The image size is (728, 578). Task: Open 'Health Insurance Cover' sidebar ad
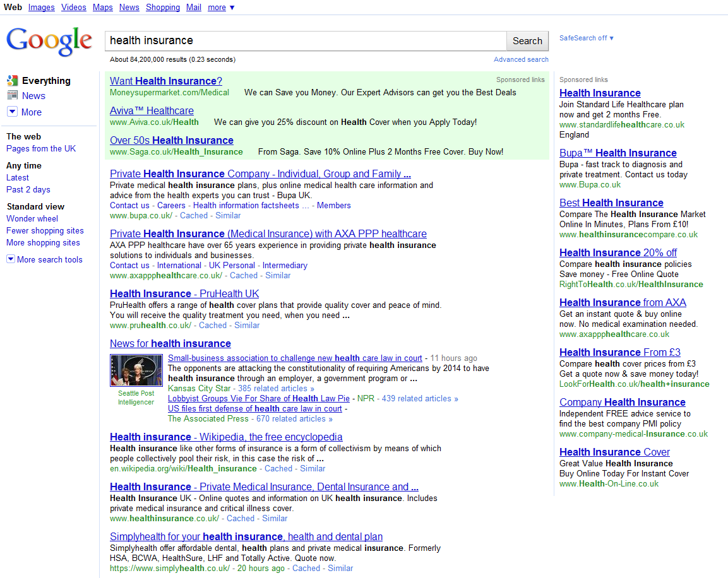615,452
